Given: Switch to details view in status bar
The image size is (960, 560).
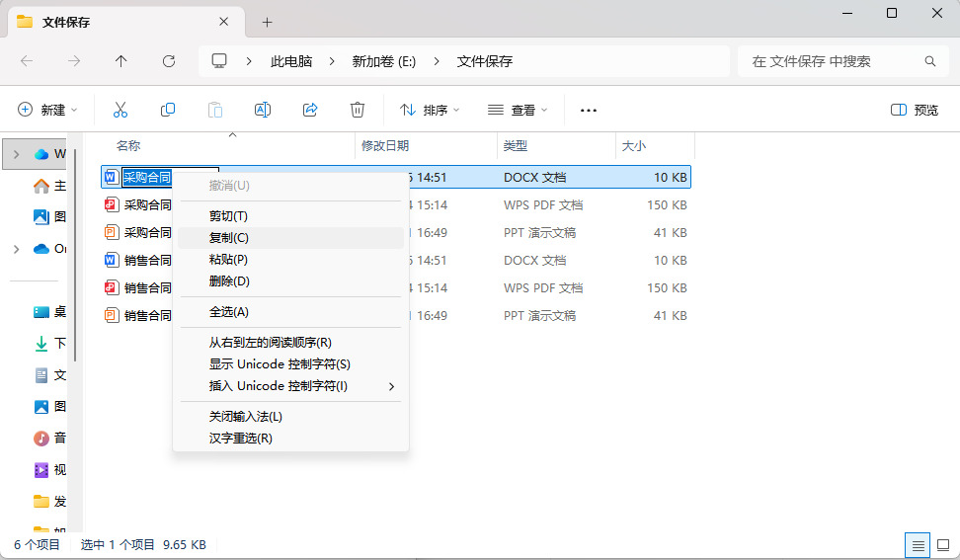Looking at the screenshot, I should pos(918,544).
